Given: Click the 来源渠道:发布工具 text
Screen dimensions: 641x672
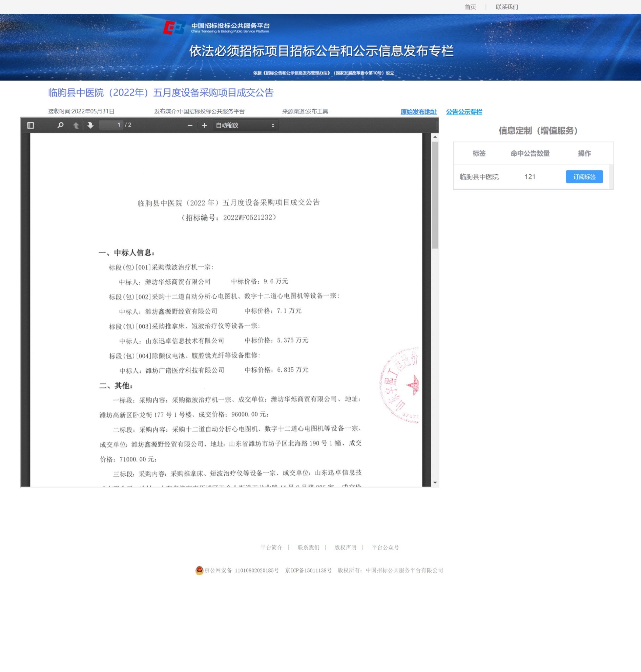Looking at the screenshot, I should pyautogui.click(x=305, y=111).
